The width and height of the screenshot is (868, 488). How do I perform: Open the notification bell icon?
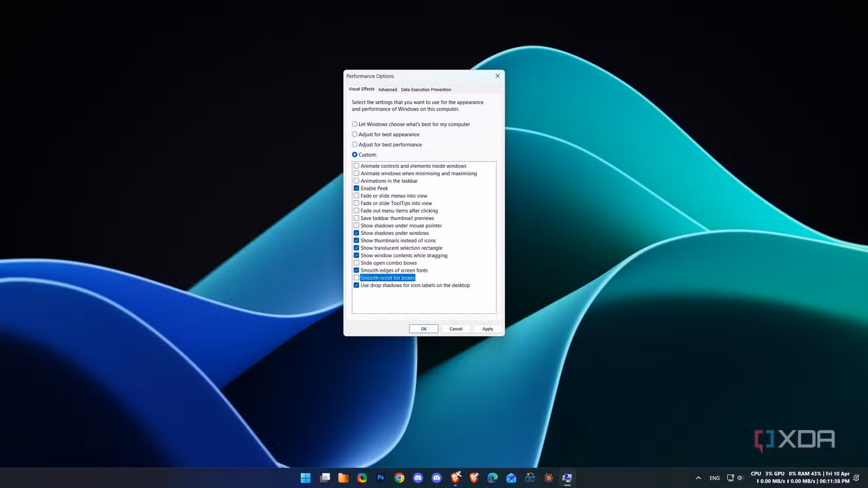tap(856, 477)
